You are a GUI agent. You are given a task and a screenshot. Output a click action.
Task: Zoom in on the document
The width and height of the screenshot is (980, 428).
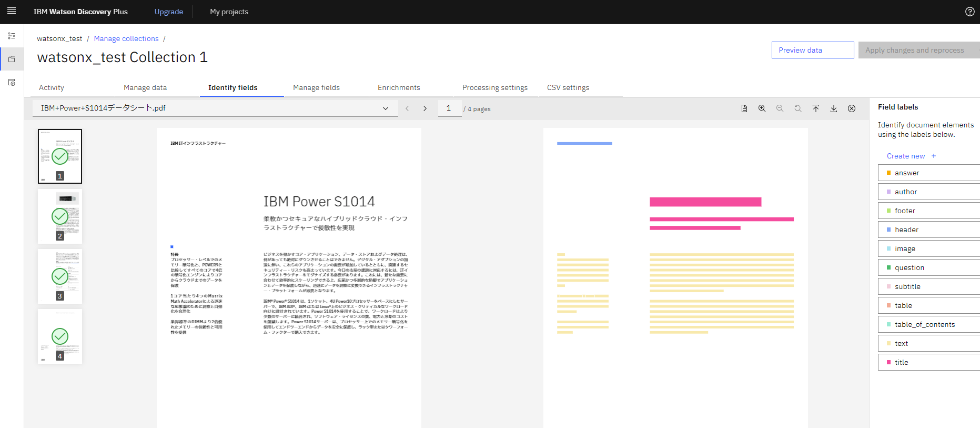coord(762,108)
